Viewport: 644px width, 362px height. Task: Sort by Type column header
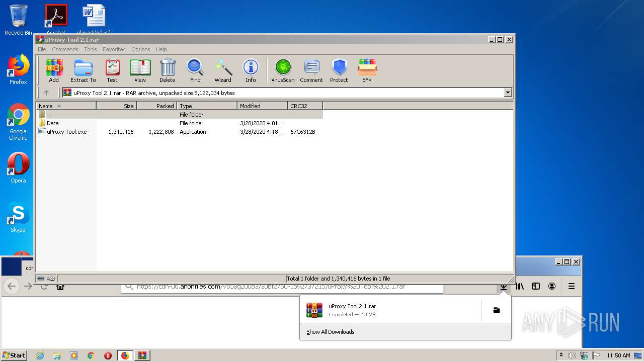[x=207, y=106]
